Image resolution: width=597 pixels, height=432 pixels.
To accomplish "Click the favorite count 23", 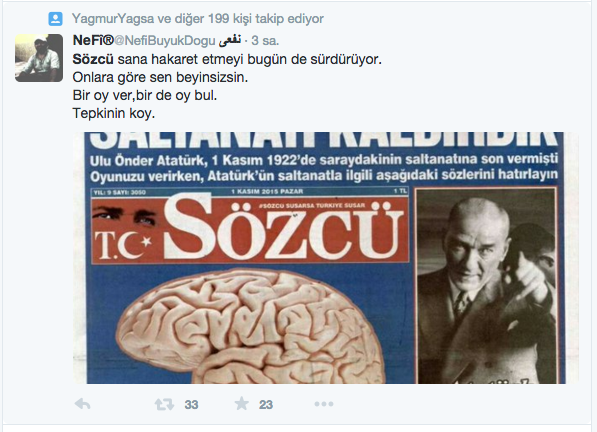I will [x=266, y=405].
